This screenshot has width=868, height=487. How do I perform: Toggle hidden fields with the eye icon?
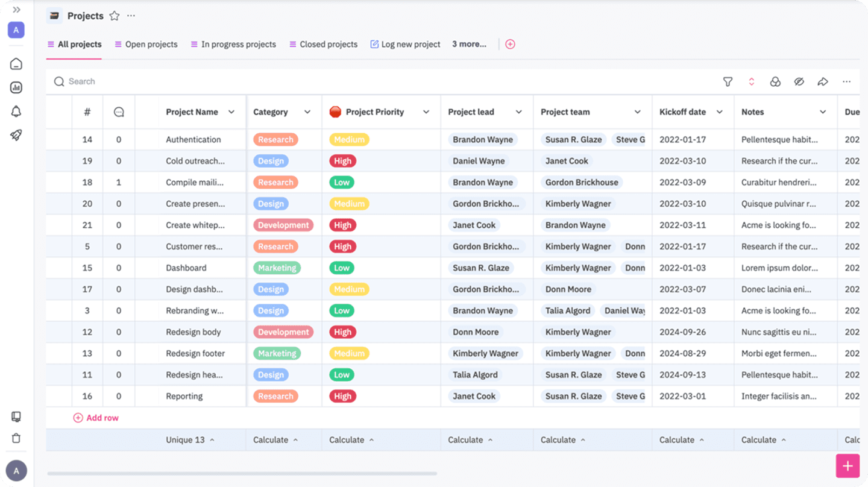[799, 81]
